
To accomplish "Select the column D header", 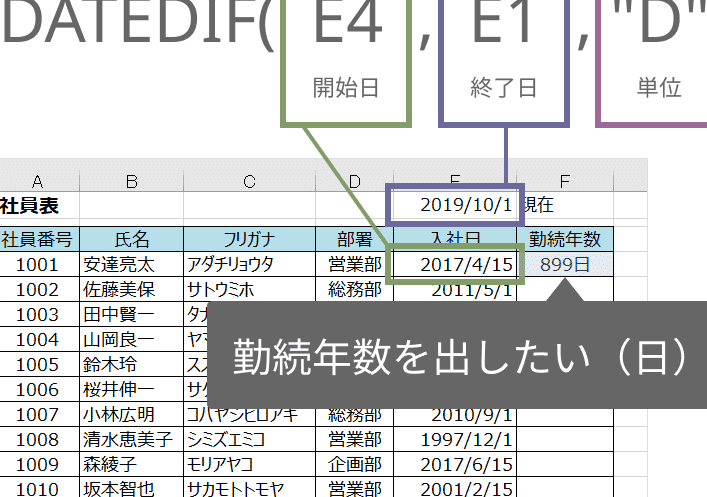I will coord(355,181).
